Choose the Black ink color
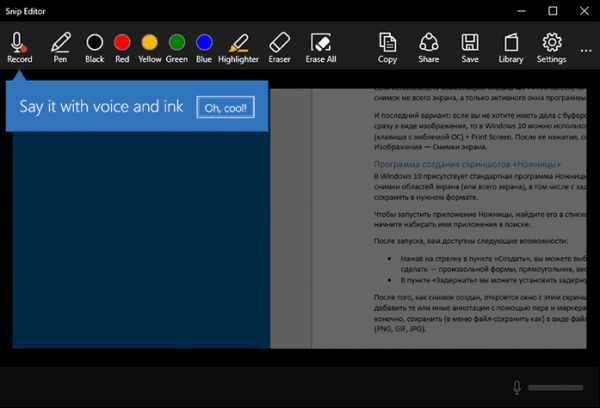The height and width of the screenshot is (408, 600). [x=94, y=46]
